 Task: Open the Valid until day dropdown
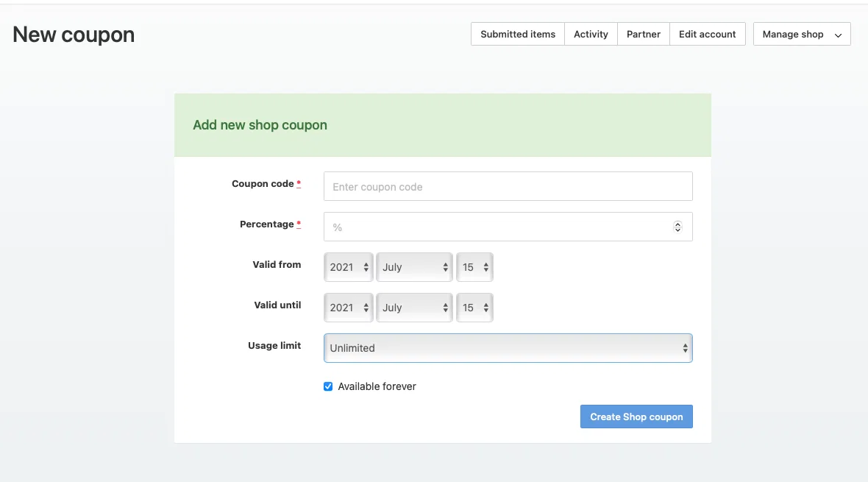[474, 308]
